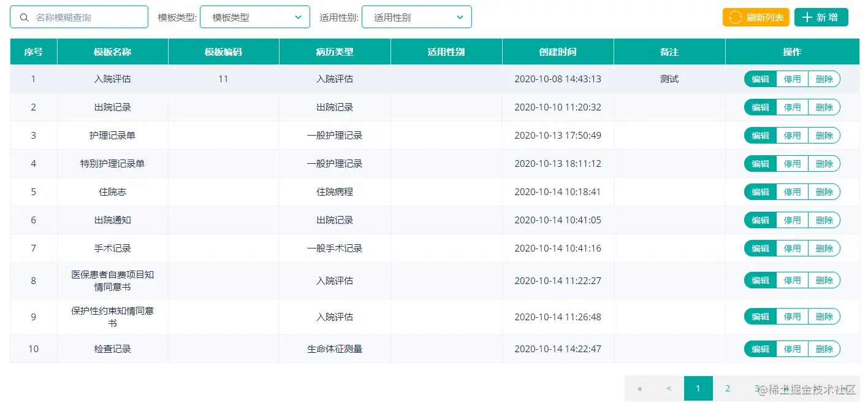
Task: Click timestamp 2020-10-13 17:50:49
Action: (558, 136)
